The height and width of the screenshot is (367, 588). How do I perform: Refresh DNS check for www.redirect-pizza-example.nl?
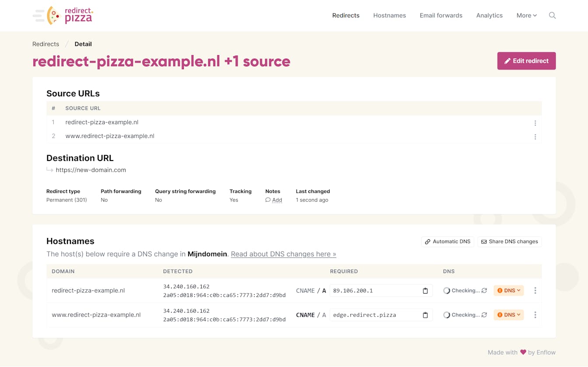(x=484, y=315)
